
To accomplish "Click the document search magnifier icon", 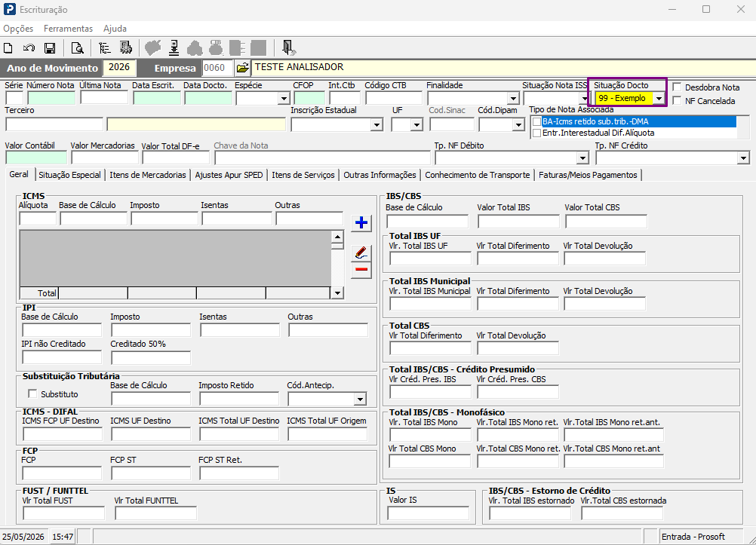I will [77, 47].
